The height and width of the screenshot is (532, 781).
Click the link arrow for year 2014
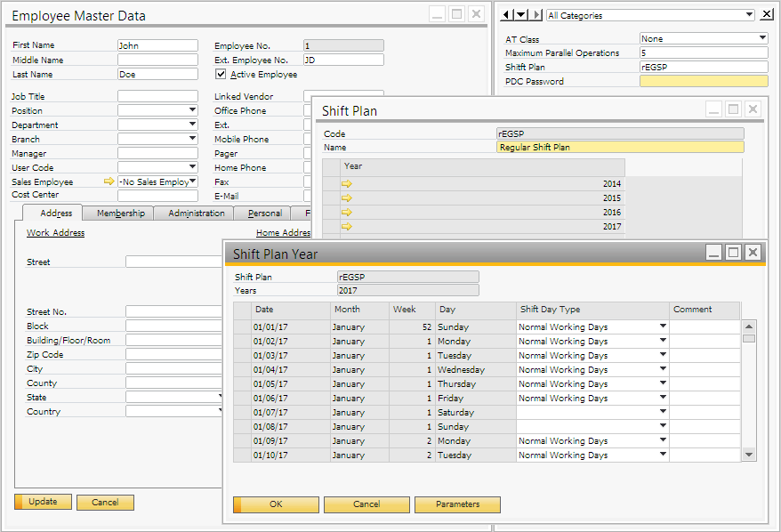click(x=347, y=184)
